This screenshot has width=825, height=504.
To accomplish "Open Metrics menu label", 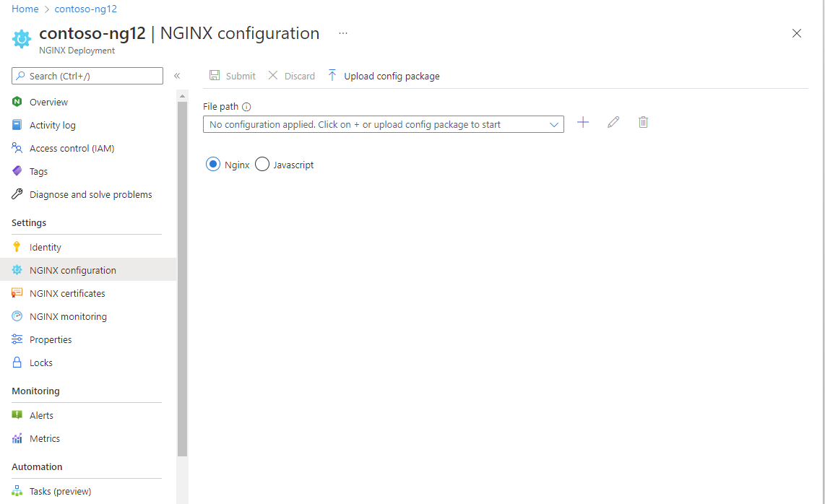I will tap(45, 439).
